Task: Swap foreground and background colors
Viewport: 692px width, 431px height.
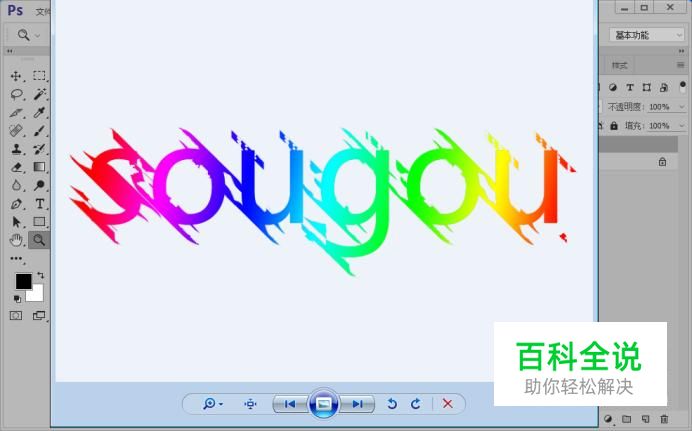Action: (x=41, y=275)
